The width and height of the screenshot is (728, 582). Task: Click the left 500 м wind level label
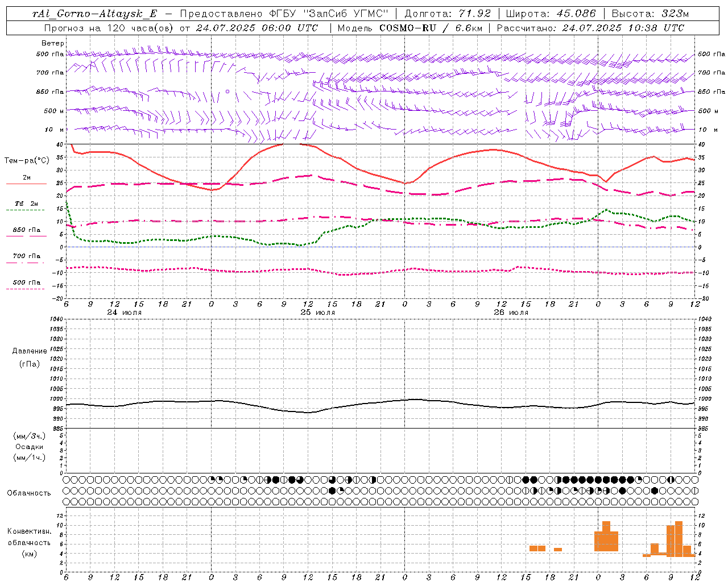pos(55,111)
